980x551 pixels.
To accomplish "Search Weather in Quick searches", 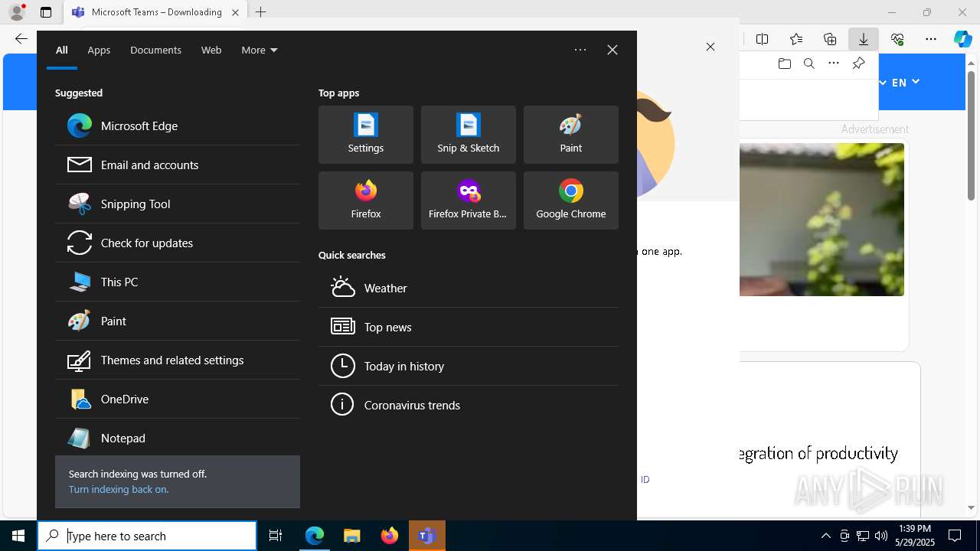I will tap(469, 288).
